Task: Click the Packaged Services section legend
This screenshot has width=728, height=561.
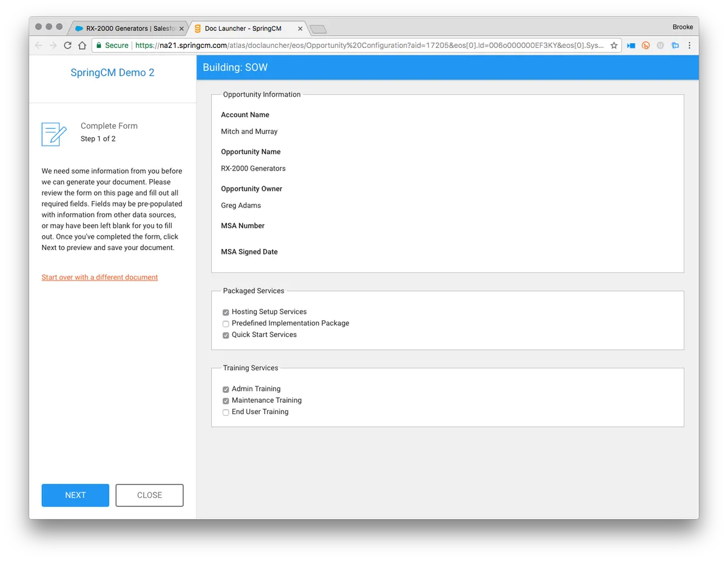Action: point(254,290)
